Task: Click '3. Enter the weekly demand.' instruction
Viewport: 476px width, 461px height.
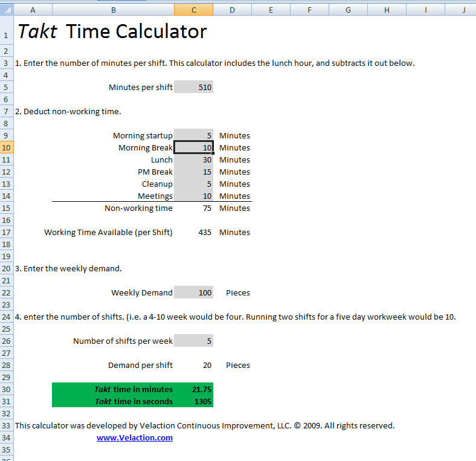Action: (68, 269)
